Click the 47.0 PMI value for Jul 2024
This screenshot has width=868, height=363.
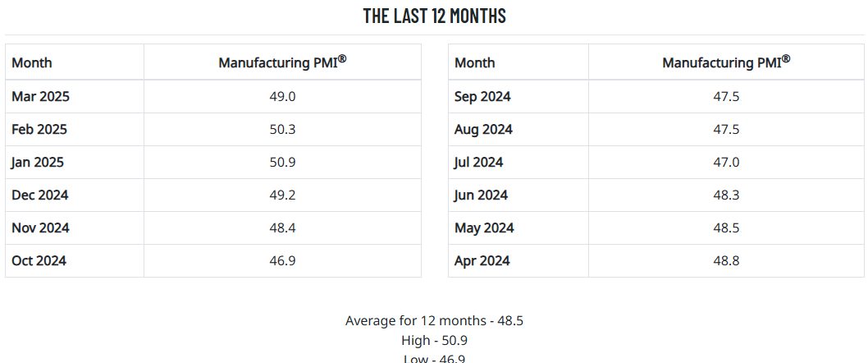point(726,163)
